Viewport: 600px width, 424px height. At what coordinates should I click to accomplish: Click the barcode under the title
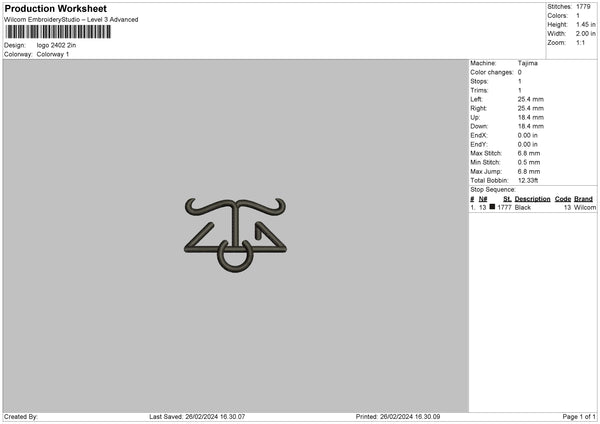(x=58, y=32)
